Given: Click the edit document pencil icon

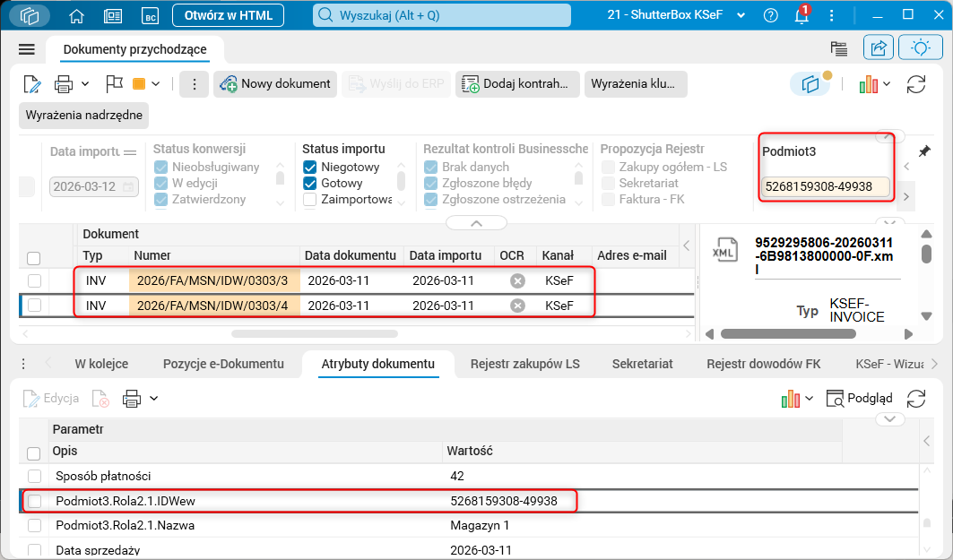Looking at the screenshot, I should tap(32, 84).
